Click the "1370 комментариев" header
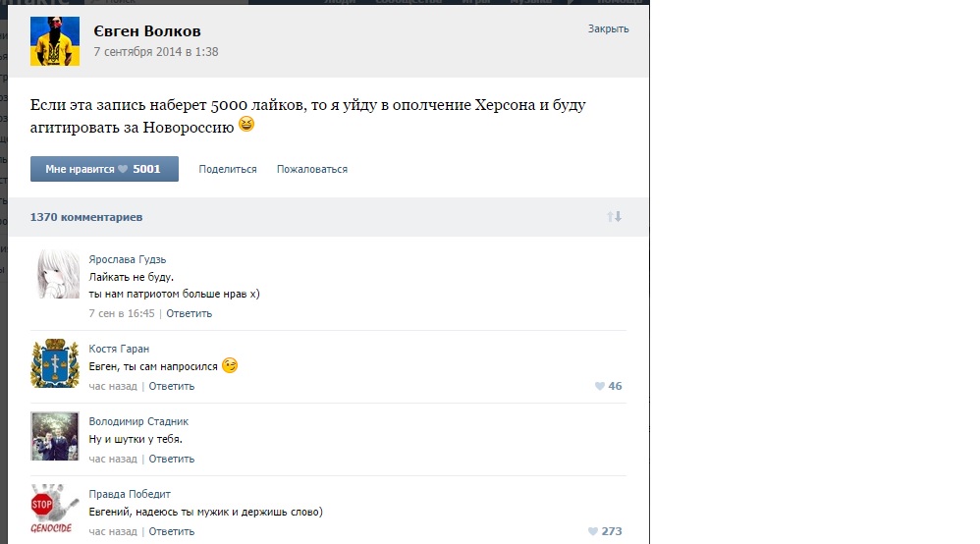 [86, 216]
